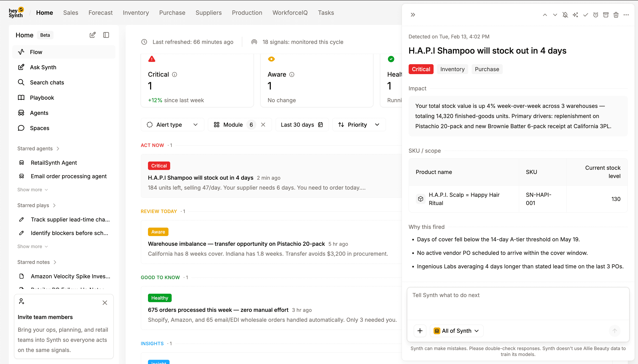Open Agents in the sidebar
638x364 pixels.
coord(64,113)
